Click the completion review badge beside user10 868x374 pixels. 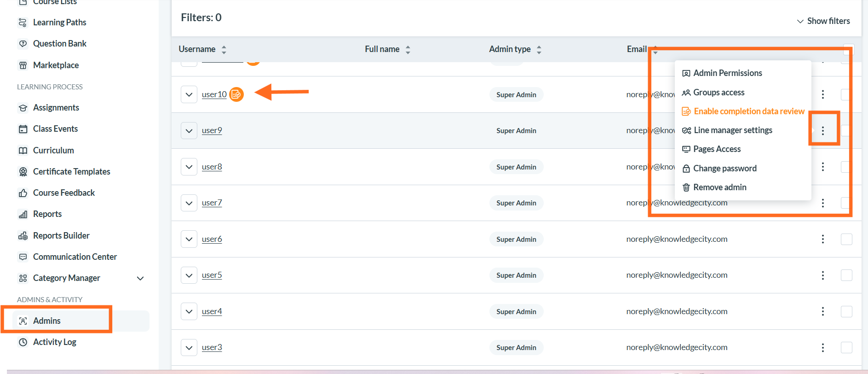(236, 94)
